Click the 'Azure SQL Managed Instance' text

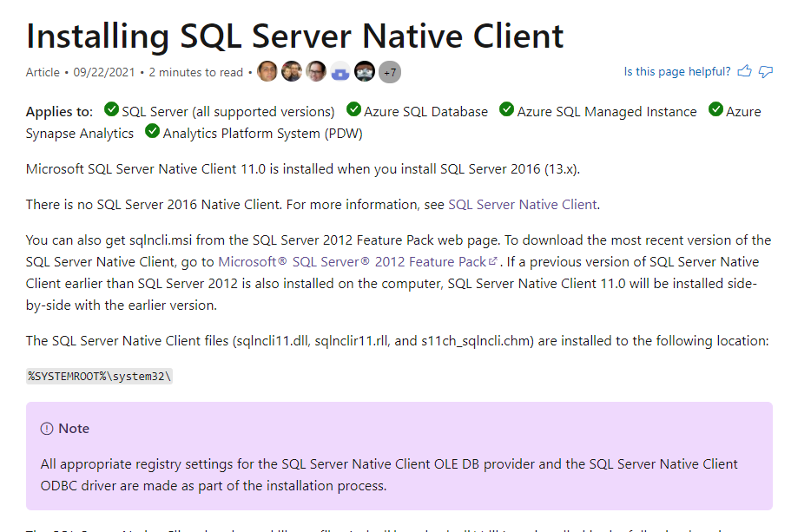click(607, 112)
